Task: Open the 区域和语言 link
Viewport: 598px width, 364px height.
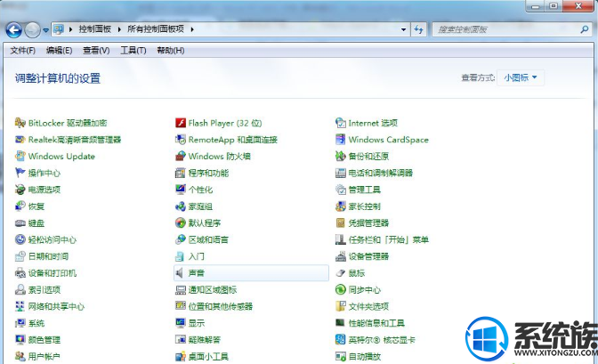Action: 208,239
